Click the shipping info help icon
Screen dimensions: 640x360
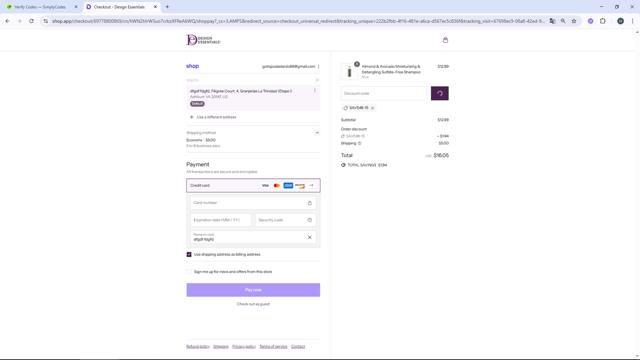tap(360, 143)
